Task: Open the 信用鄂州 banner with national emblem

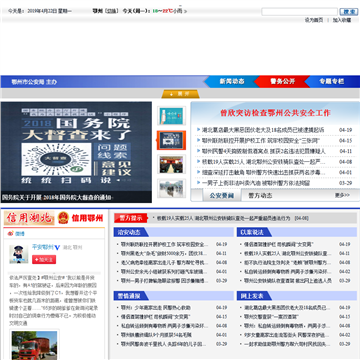Action: pos(80,218)
